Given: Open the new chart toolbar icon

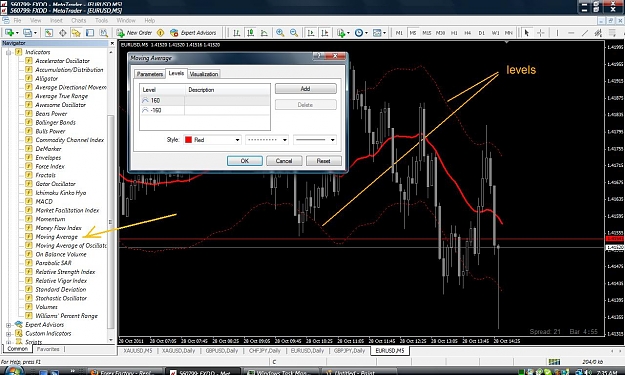Looking at the screenshot, I should click(10, 33).
